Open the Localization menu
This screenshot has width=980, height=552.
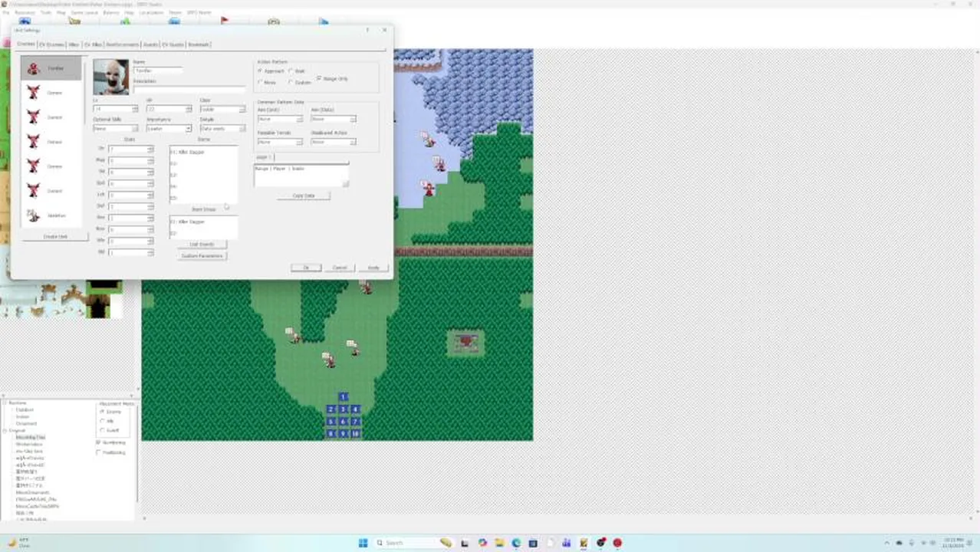point(151,13)
